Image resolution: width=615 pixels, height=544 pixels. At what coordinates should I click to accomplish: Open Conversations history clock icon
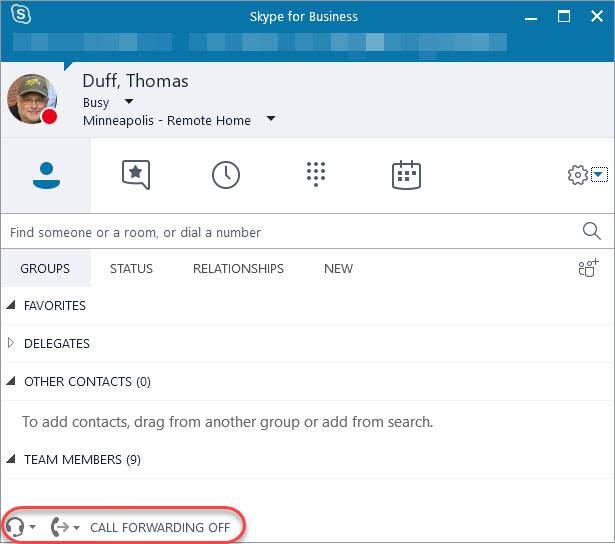tap(226, 175)
